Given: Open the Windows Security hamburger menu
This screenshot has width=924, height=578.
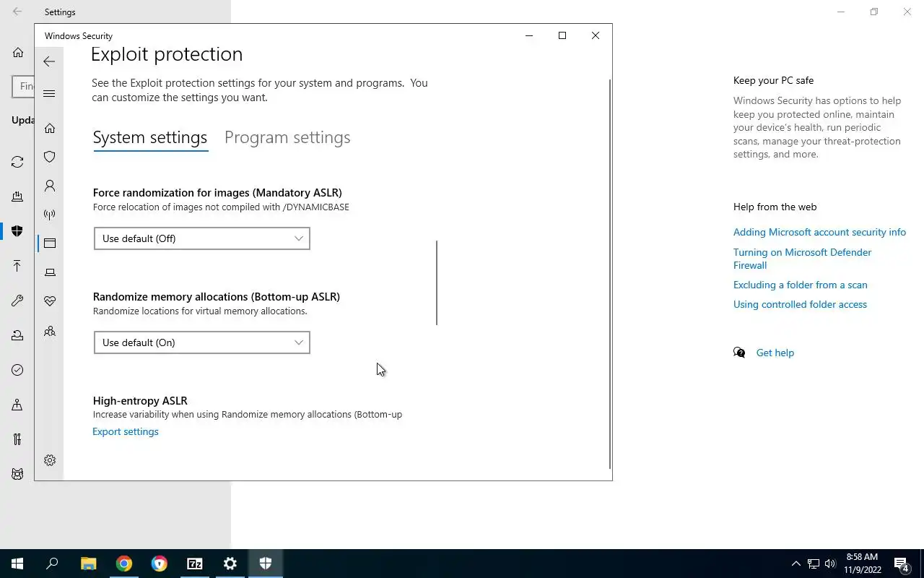Looking at the screenshot, I should click(x=49, y=94).
